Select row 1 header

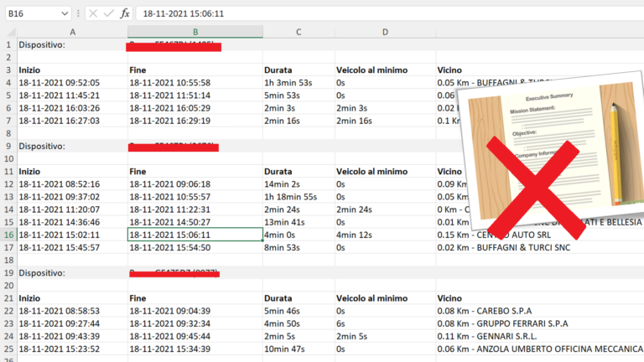(8, 44)
